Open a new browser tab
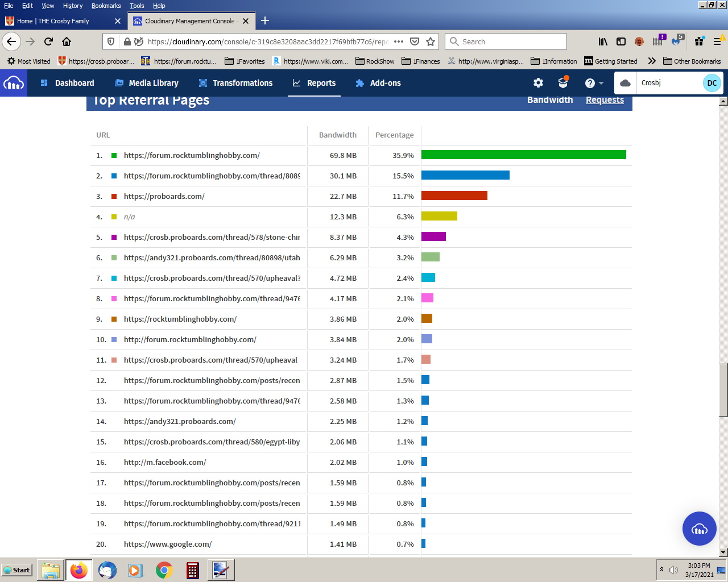728x582 pixels. pyautogui.click(x=265, y=21)
